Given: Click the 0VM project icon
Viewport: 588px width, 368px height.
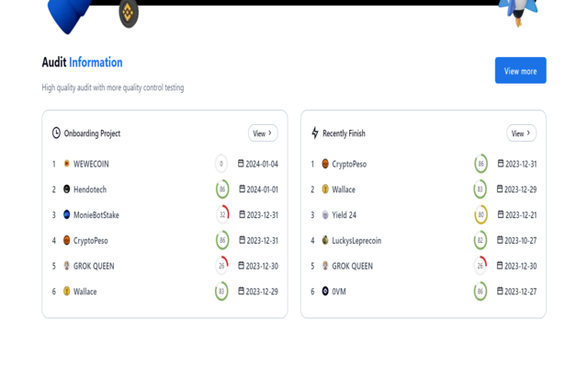Looking at the screenshot, I should point(325,292).
